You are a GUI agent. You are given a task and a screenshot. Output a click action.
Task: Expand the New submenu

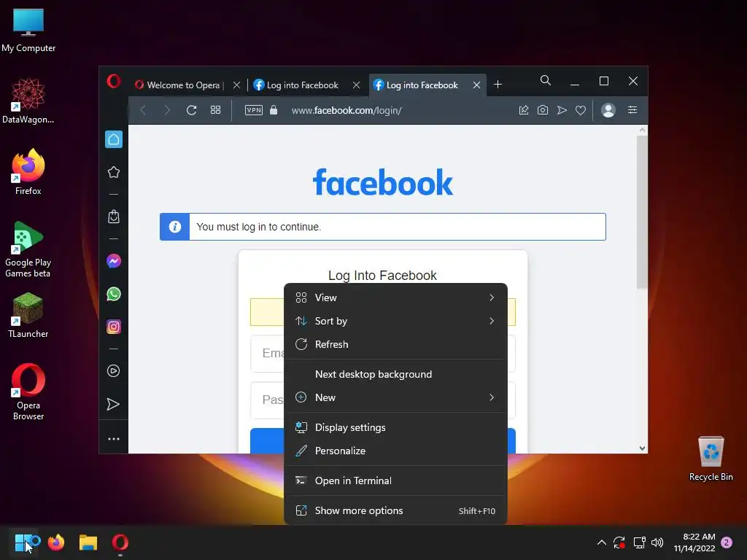395,397
